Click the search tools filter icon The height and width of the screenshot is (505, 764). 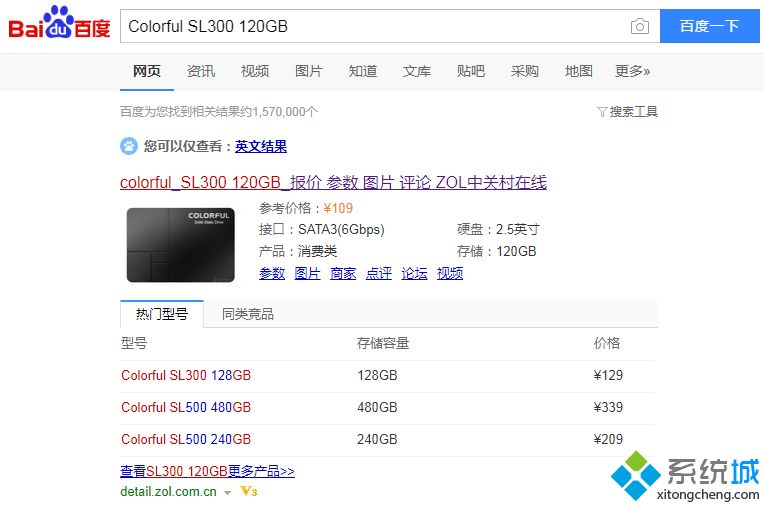[x=602, y=112]
